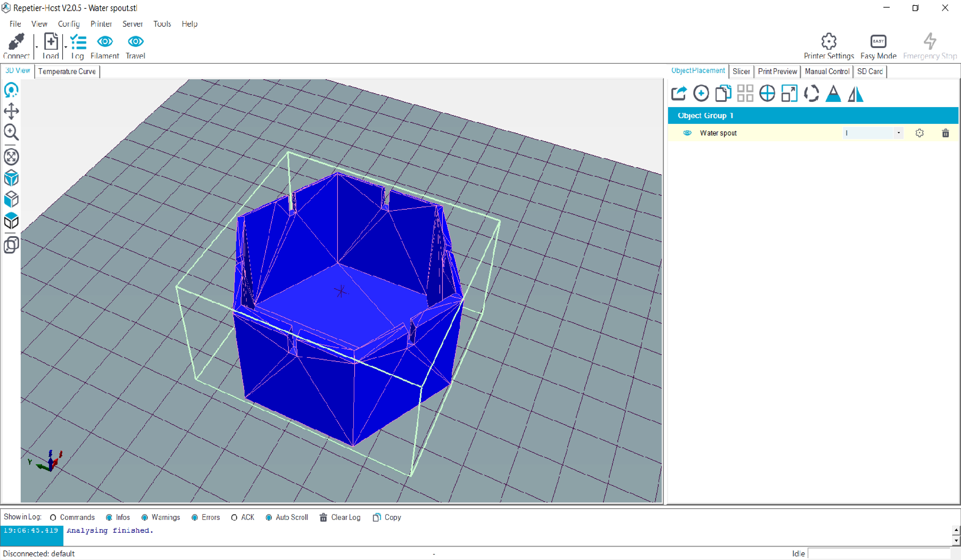The image size is (961, 560).
Task: Select the Water spout object row
Action: point(813,133)
